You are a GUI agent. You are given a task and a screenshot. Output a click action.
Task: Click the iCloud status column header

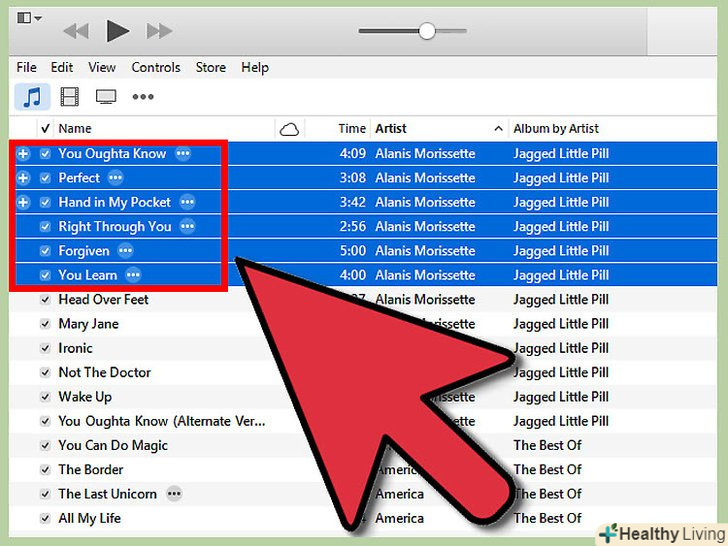click(x=289, y=129)
